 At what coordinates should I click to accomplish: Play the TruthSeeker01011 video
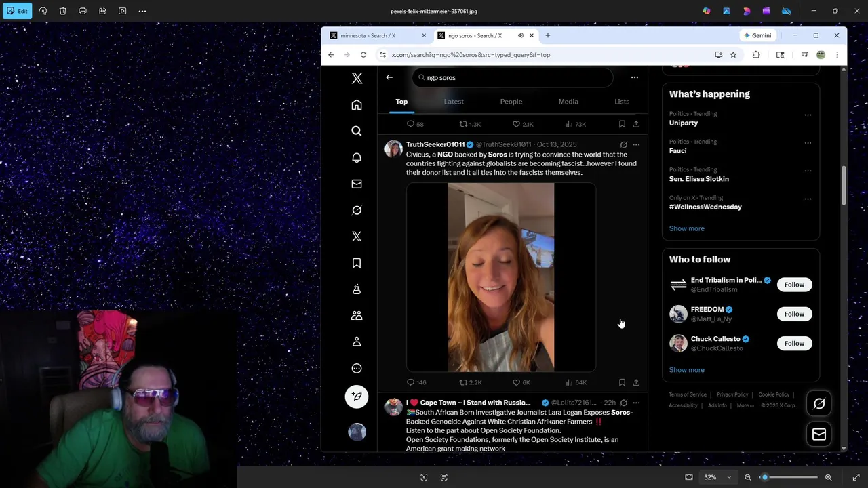coord(501,277)
